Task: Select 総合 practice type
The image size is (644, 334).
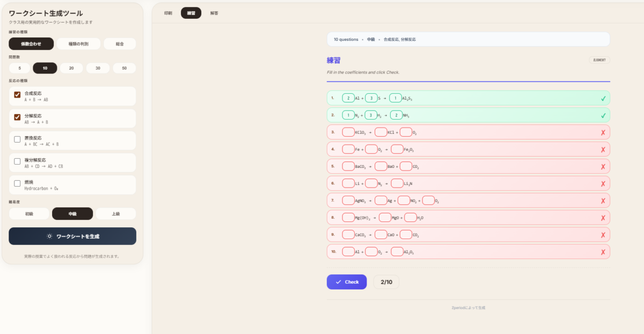Action: [120, 44]
